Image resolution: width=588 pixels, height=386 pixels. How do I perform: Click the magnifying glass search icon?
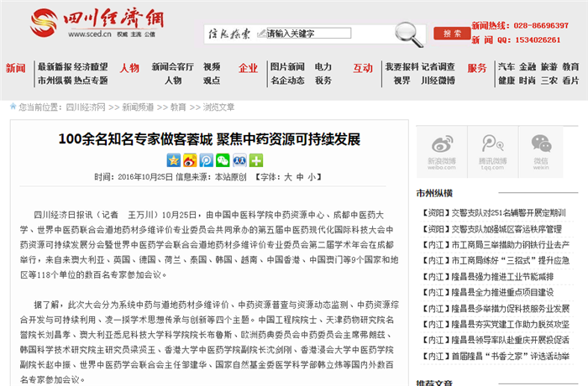pyautogui.click(x=409, y=33)
